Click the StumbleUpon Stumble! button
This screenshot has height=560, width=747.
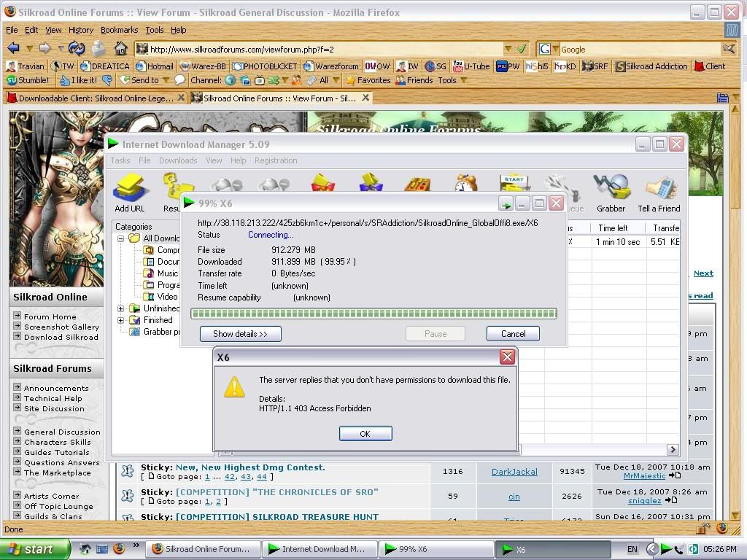tap(28, 80)
